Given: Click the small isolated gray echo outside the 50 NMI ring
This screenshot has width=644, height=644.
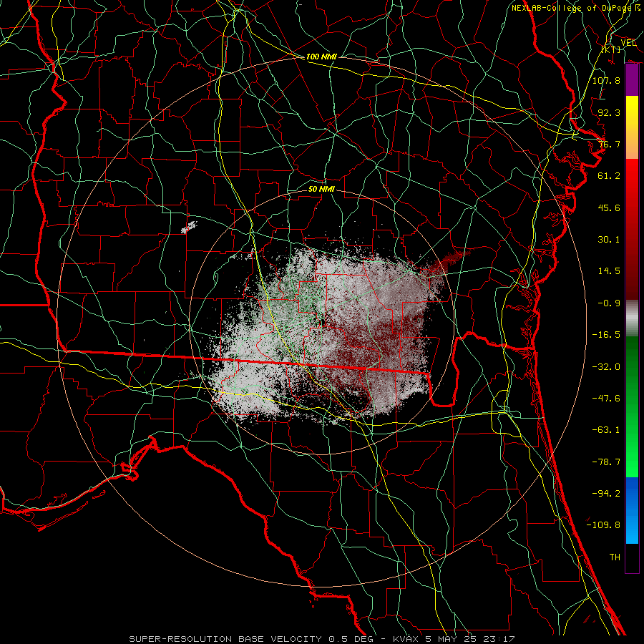Looking at the screenshot, I should point(189,227).
